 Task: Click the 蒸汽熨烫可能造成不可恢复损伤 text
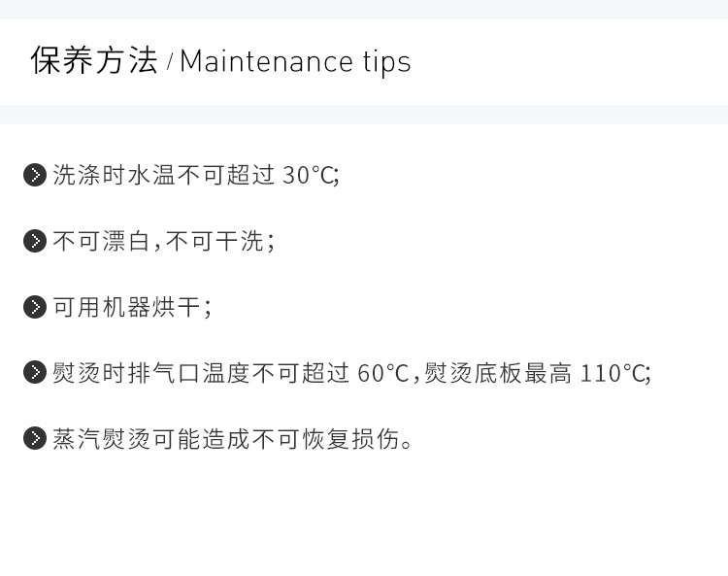point(226,438)
